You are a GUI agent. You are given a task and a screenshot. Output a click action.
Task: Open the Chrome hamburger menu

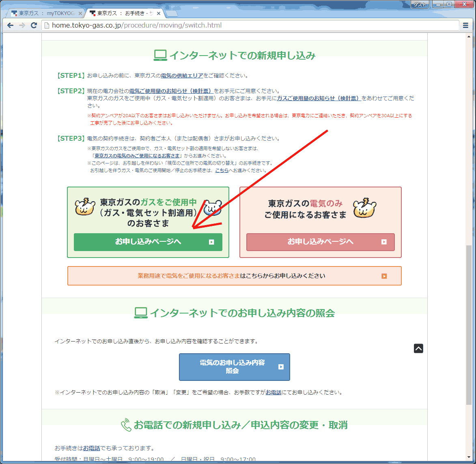point(465,26)
